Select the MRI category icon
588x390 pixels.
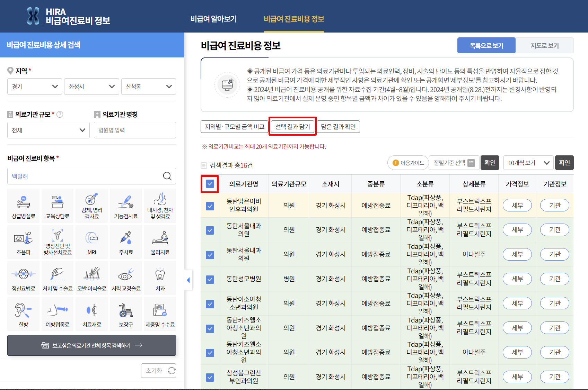click(x=91, y=242)
